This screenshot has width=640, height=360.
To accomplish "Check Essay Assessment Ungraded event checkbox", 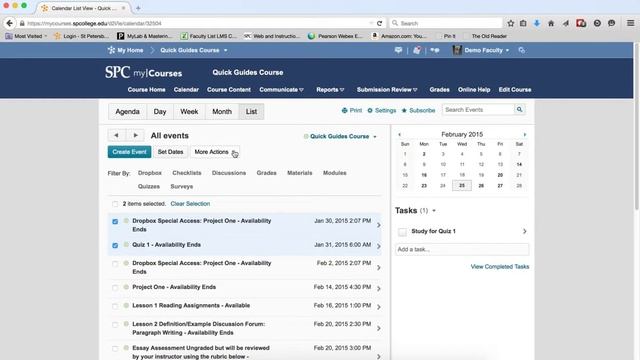I will (115, 349).
